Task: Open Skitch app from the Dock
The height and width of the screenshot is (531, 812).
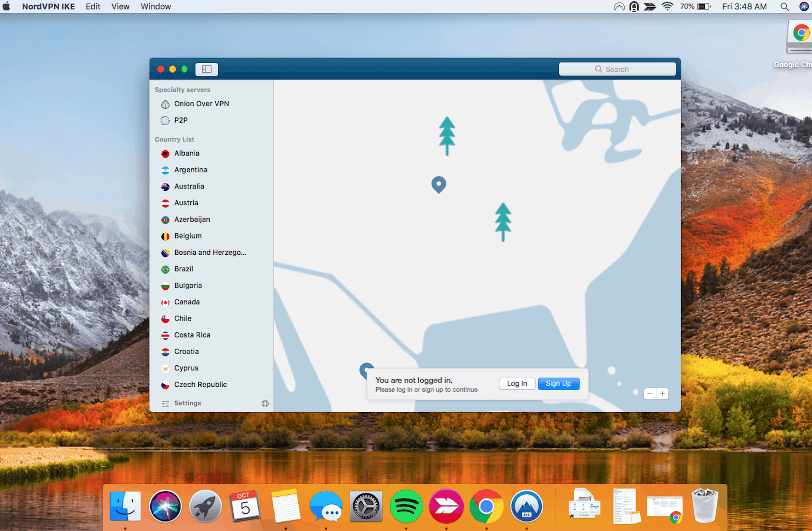Action: [x=446, y=506]
